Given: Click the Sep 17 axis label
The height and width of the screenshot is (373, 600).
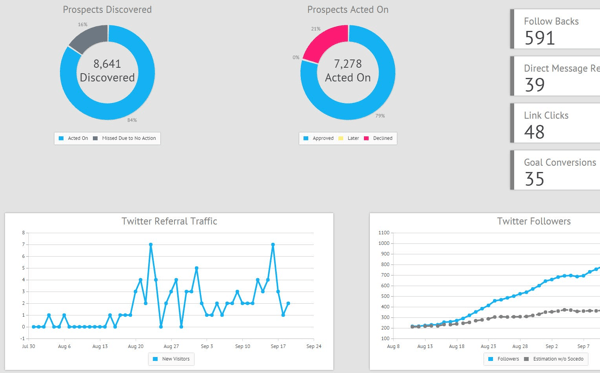Looking at the screenshot, I should [x=278, y=346].
